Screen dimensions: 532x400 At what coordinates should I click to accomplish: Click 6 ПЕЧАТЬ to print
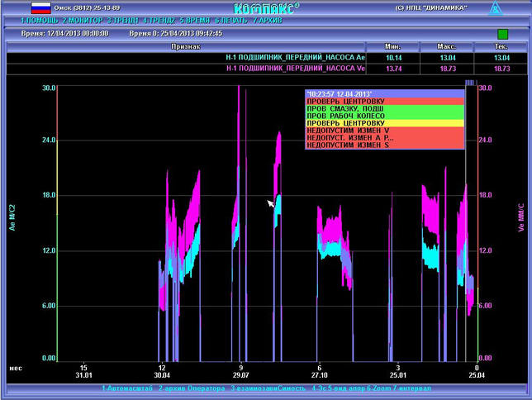(x=230, y=19)
